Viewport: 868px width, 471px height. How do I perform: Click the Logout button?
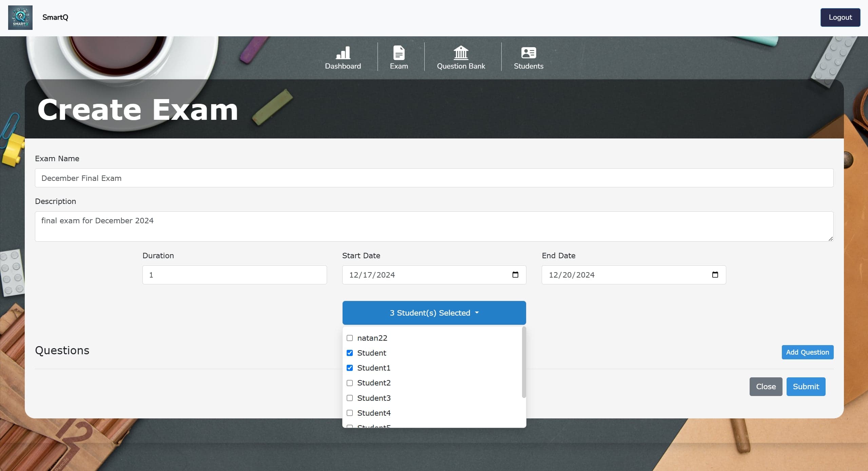pyautogui.click(x=840, y=17)
